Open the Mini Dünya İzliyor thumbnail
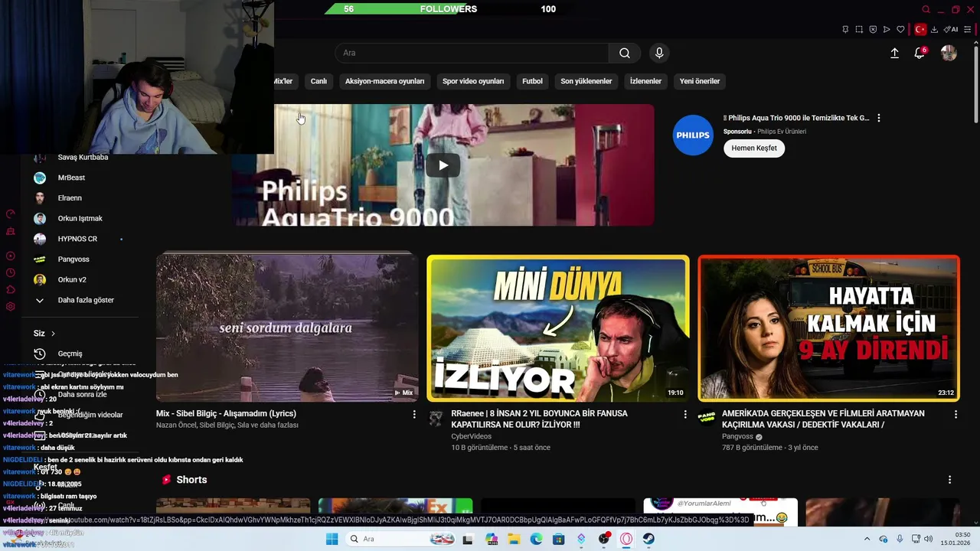Viewport: 980px width, 551px height. 558,328
